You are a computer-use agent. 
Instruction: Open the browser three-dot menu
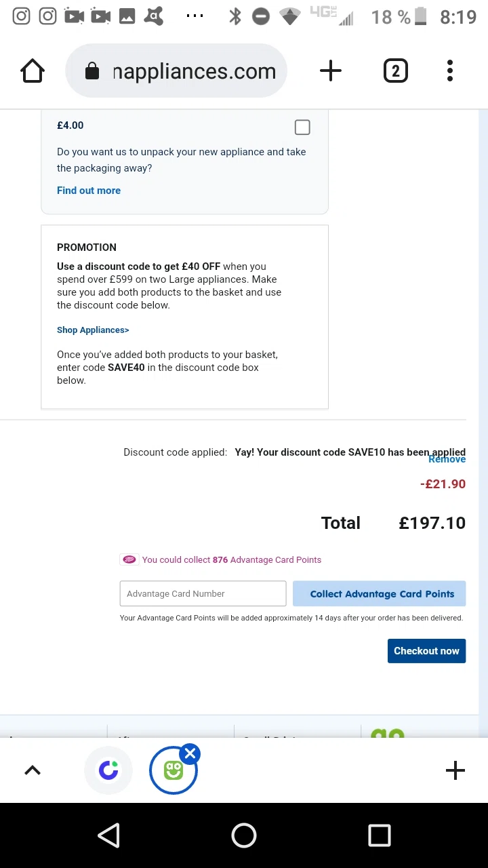pyautogui.click(x=450, y=71)
